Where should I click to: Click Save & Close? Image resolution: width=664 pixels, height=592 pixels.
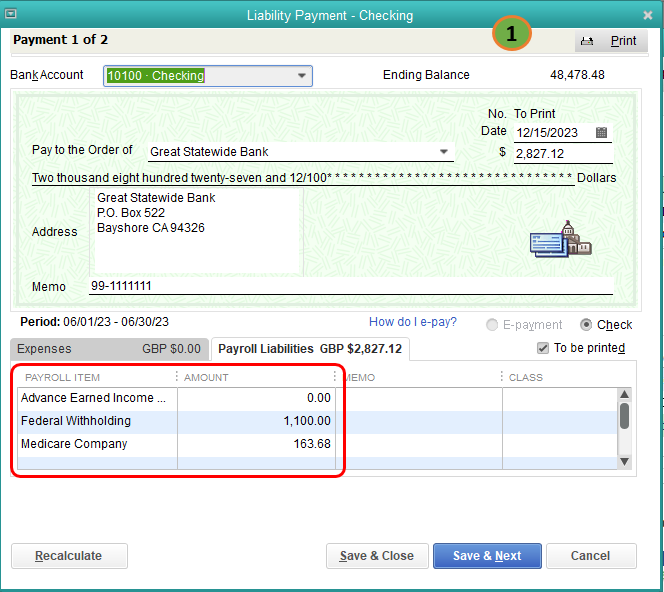click(x=377, y=556)
